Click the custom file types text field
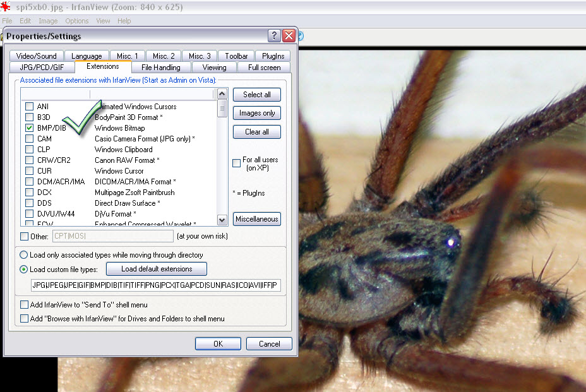 tap(156, 286)
